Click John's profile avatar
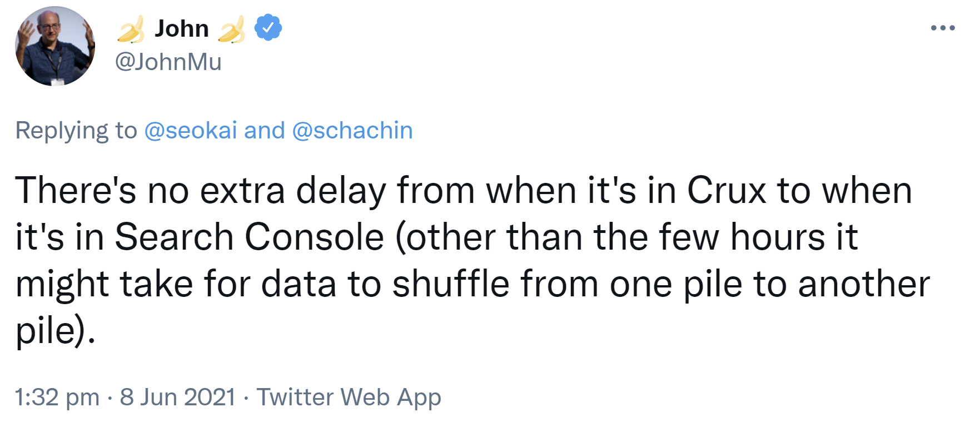The image size is (980, 432). [x=54, y=44]
